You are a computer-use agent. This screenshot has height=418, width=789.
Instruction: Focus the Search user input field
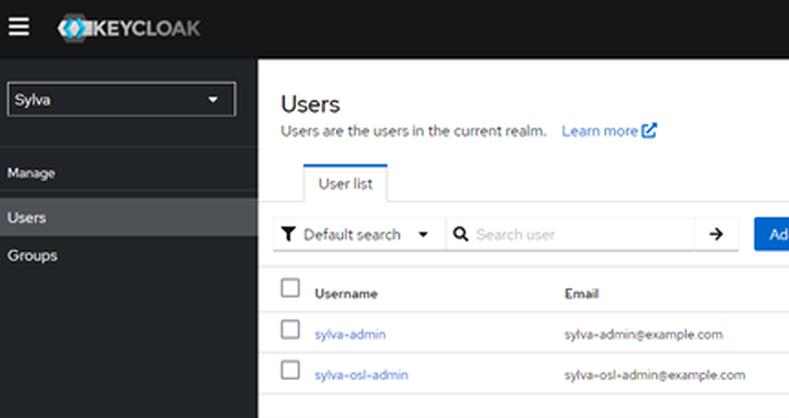pos(580,234)
